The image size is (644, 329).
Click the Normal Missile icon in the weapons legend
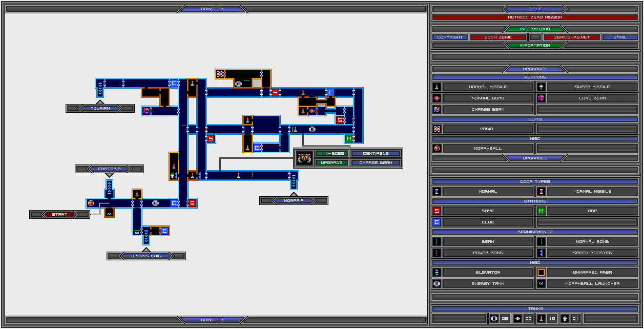click(437, 87)
